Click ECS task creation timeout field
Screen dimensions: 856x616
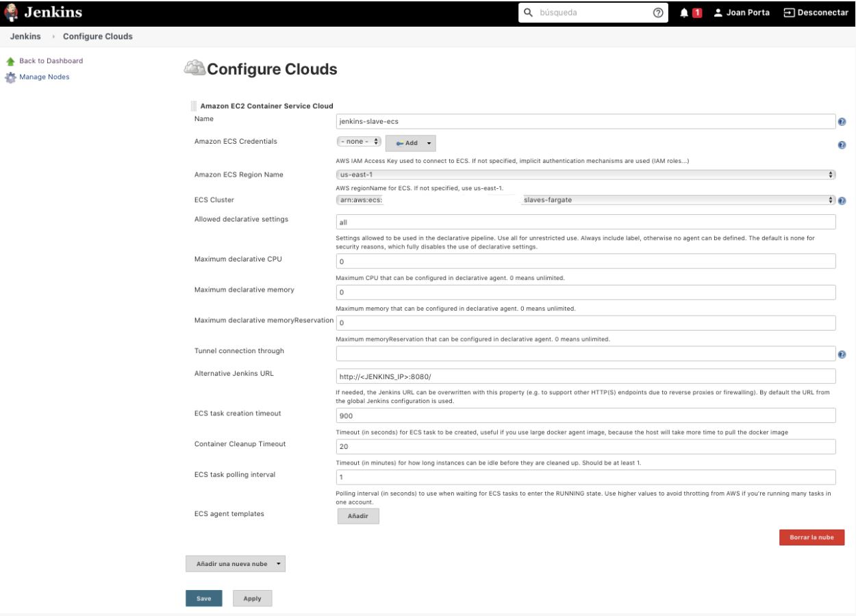[586, 415]
